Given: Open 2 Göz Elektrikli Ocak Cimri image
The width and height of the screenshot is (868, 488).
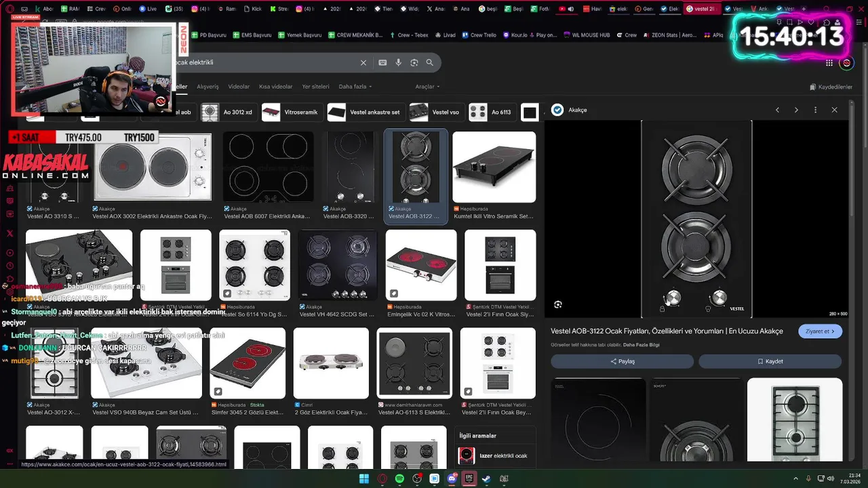Looking at the screenshot, I should point(331,363).
